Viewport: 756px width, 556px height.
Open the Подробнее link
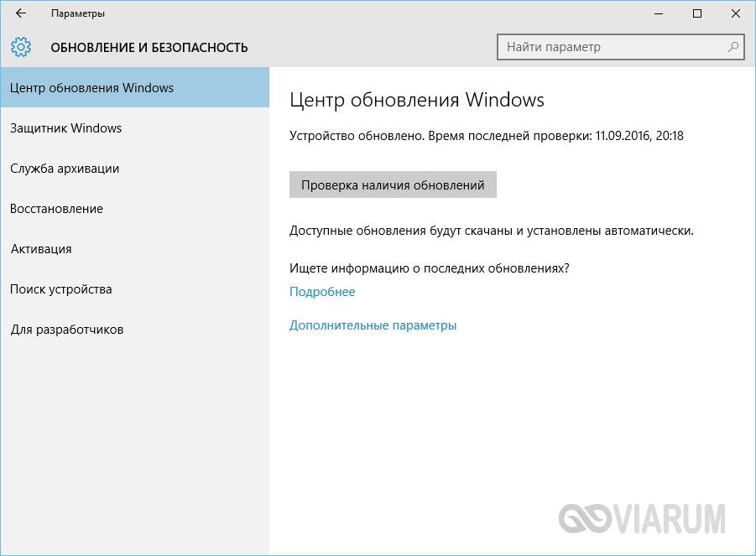(322, 292)
